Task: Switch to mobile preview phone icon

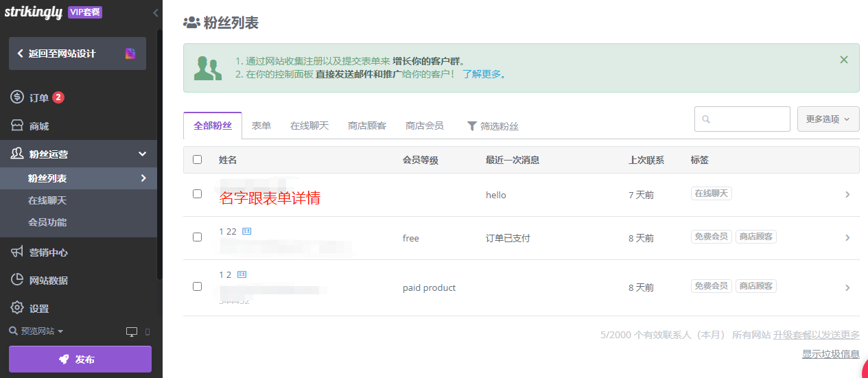Action: tap(147, 331)
